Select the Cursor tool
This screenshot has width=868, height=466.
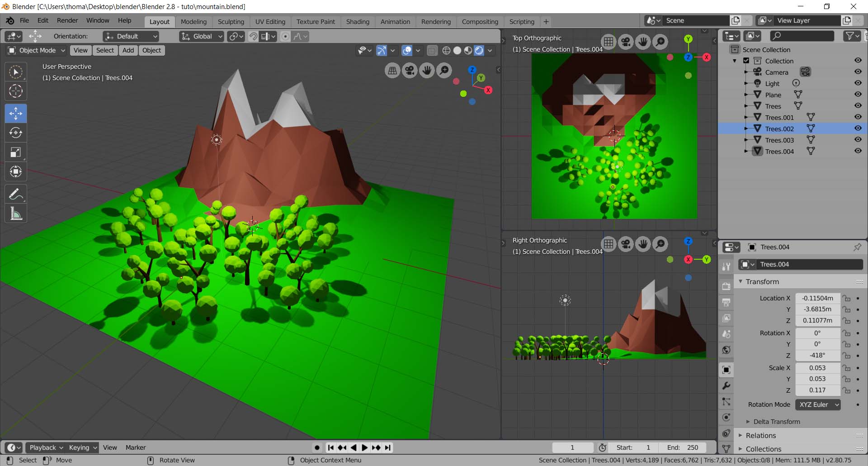16,91
